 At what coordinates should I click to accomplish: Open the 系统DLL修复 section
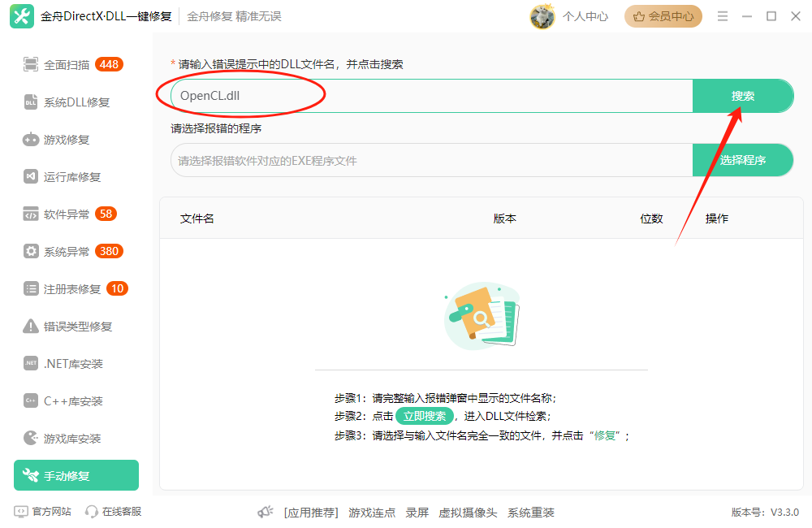(x=76, y=102)
